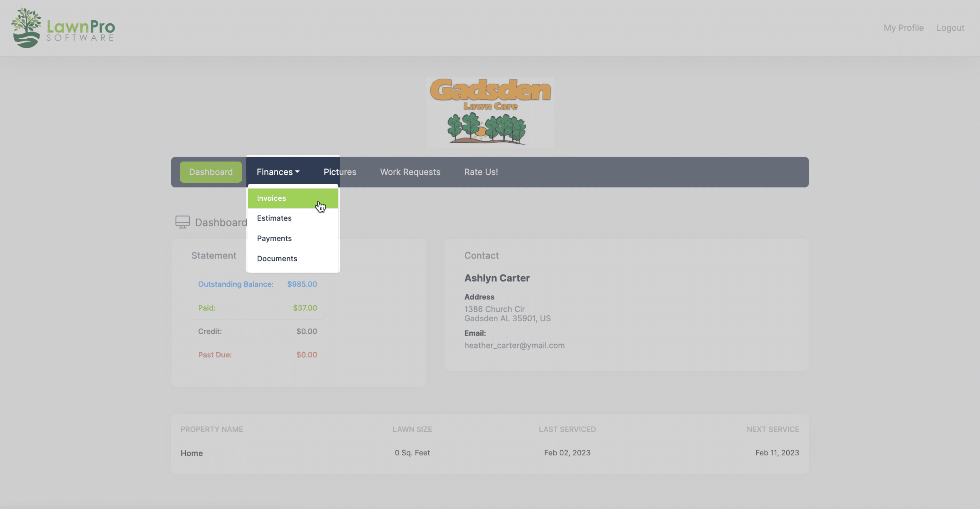Go to Work Requests
The height and width of the screenshot is (509, 980).
[410, 172]
